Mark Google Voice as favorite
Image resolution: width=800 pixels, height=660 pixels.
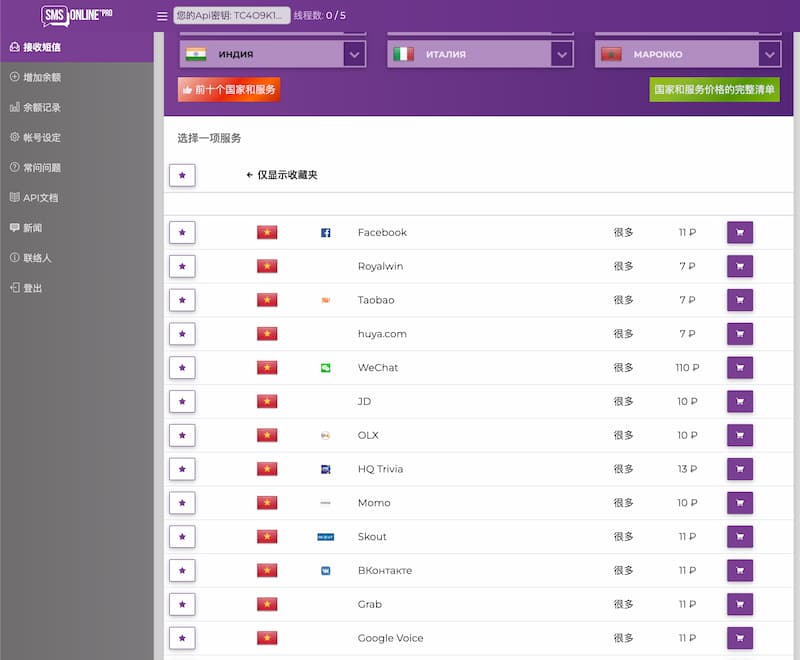(x=182, y=638)
